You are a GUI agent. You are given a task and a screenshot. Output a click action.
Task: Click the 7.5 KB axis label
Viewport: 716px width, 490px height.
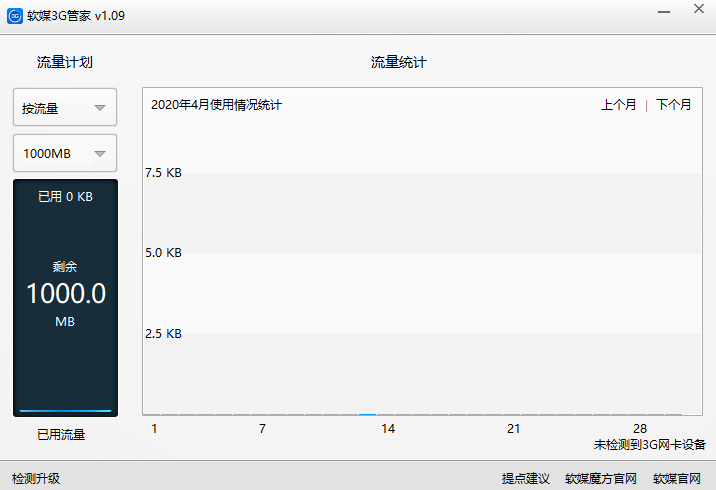coord(163,173)
